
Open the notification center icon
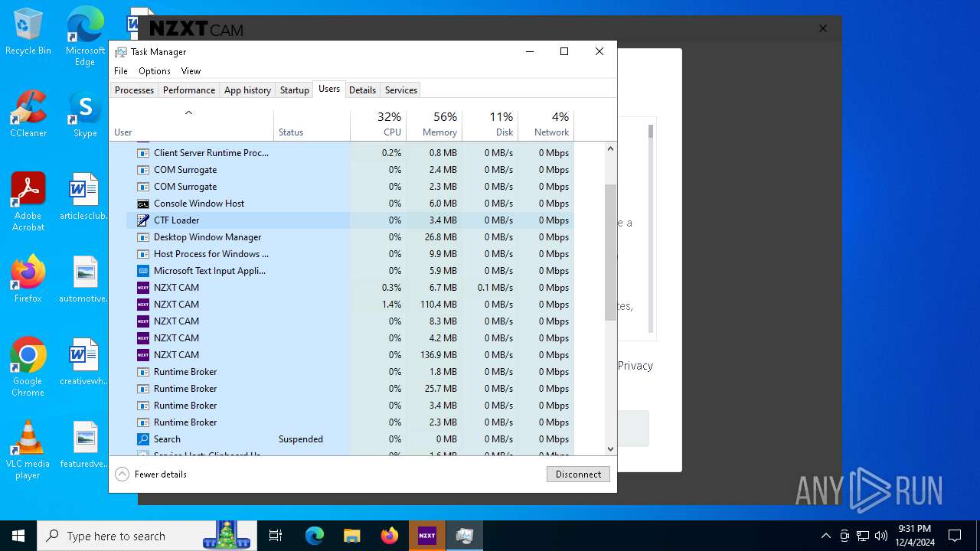pos(955,536)
